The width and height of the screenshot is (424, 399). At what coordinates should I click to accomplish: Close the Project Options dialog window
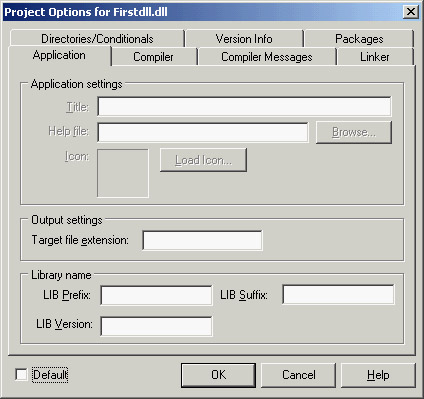pyautogui.click(x=411, y=12)
